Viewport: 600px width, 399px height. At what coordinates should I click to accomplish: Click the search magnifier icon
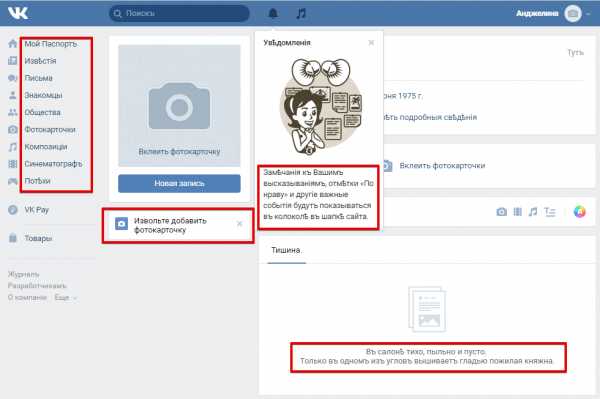click(x=117, y=13)
